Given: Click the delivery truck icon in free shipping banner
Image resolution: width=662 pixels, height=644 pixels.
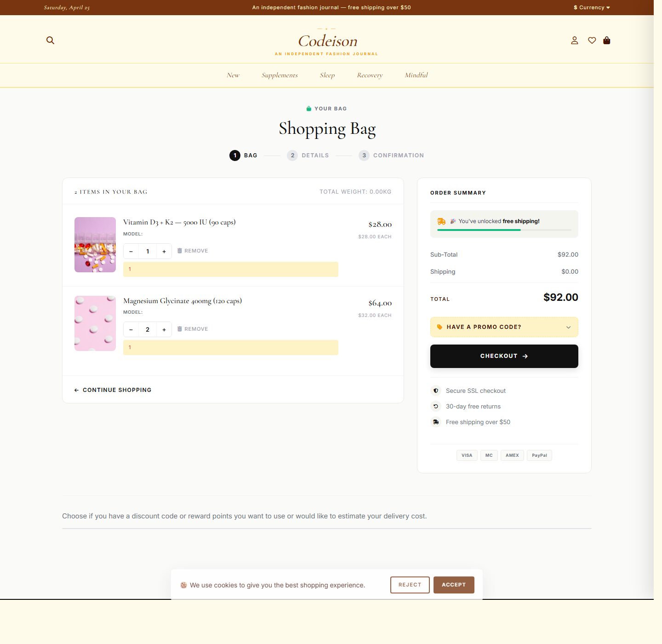Looking at the screenshot, I should [x=441, y=221].
